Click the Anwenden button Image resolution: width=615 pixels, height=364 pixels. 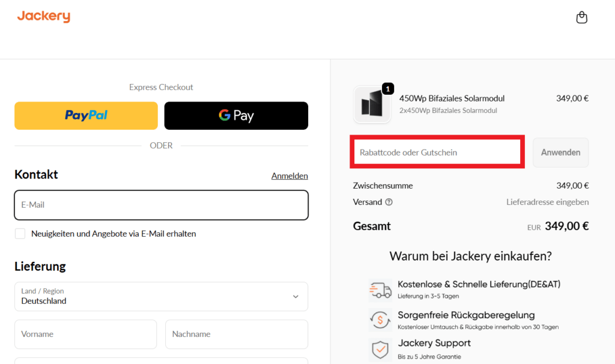[x=560, y=152]
